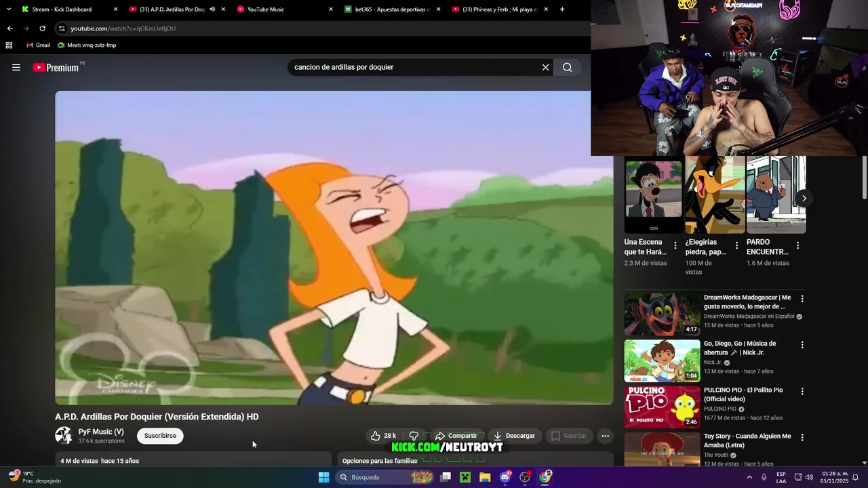Reload the YouTube page
The image size is (868, 488).
click(x=42, y=28)
